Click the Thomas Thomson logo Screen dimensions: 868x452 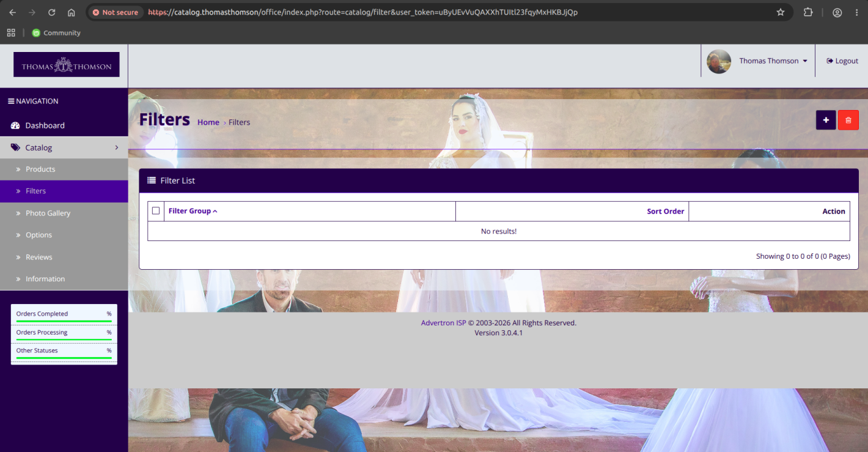(67, 64)
